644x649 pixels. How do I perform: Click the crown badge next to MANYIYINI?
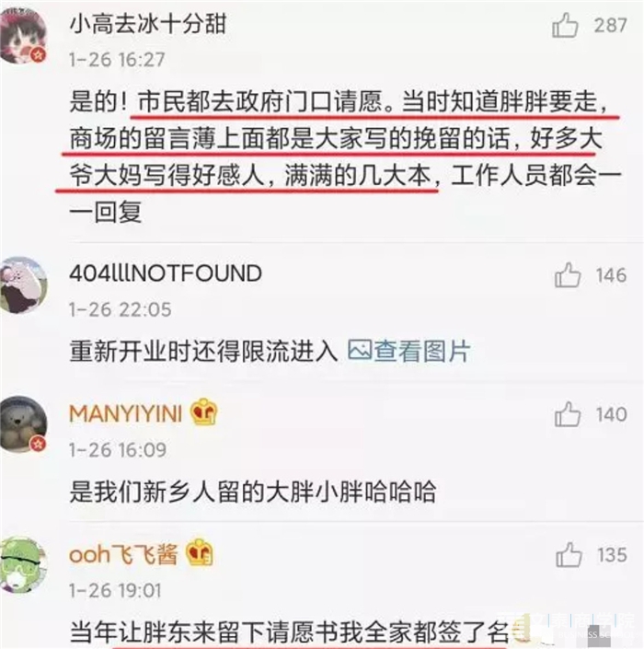pos(203,411)
